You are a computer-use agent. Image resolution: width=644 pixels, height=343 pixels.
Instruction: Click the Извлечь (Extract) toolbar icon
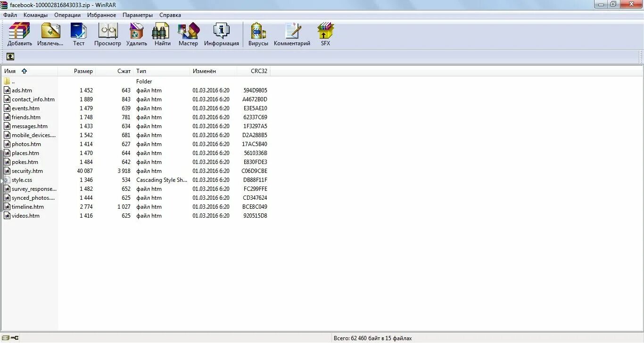pyautogui.click(x=50, y=31)
